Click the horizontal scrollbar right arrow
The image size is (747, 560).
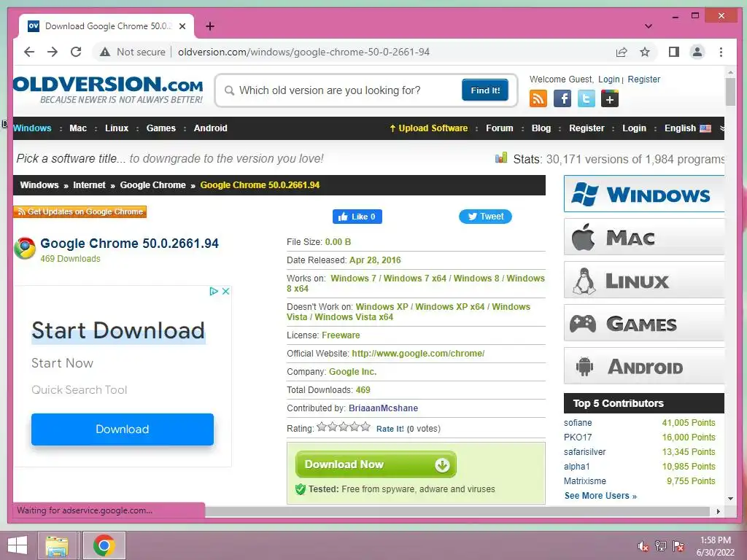(718, 511)
